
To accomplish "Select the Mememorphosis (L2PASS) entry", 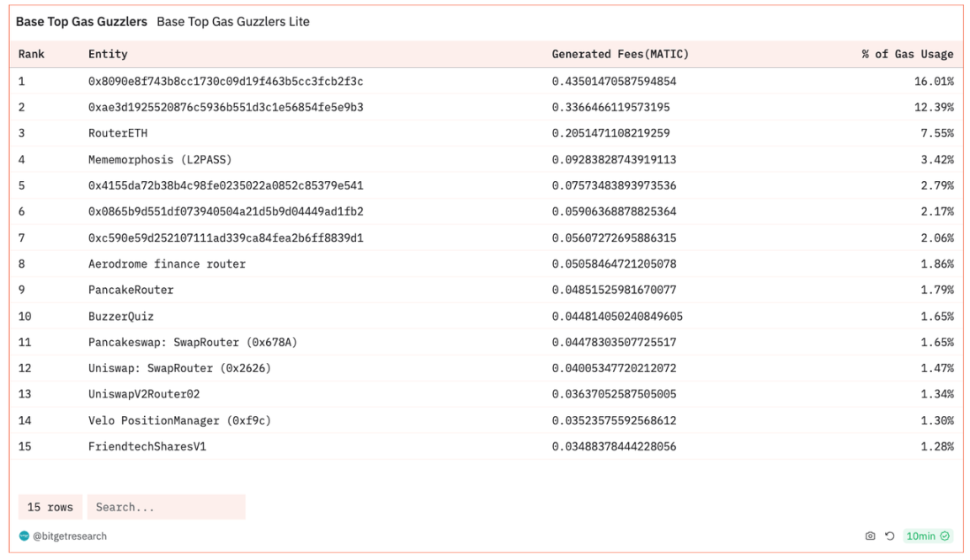I will (x=160, y=159).
